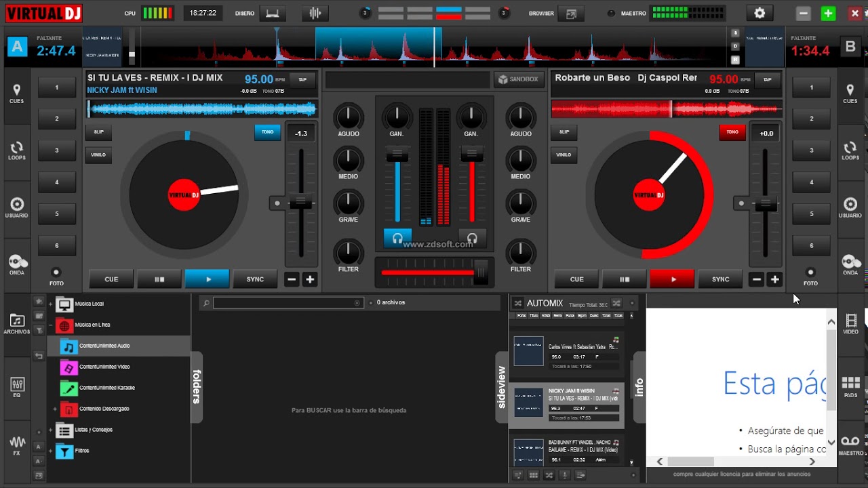Click the web panel scroll-right chevron
This screenshot has height=488, width=868.
pos(812,462)
